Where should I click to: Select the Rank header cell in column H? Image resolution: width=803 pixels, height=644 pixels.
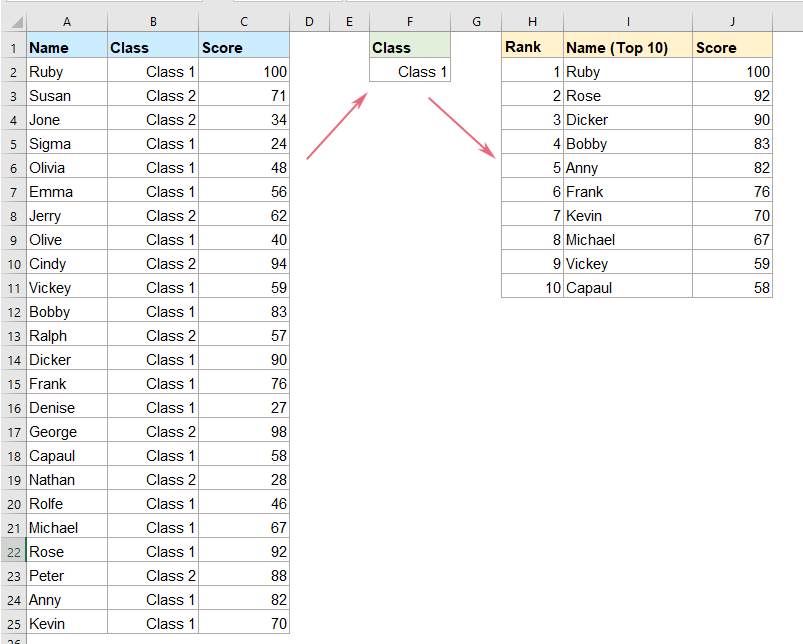tap(531, 47)
